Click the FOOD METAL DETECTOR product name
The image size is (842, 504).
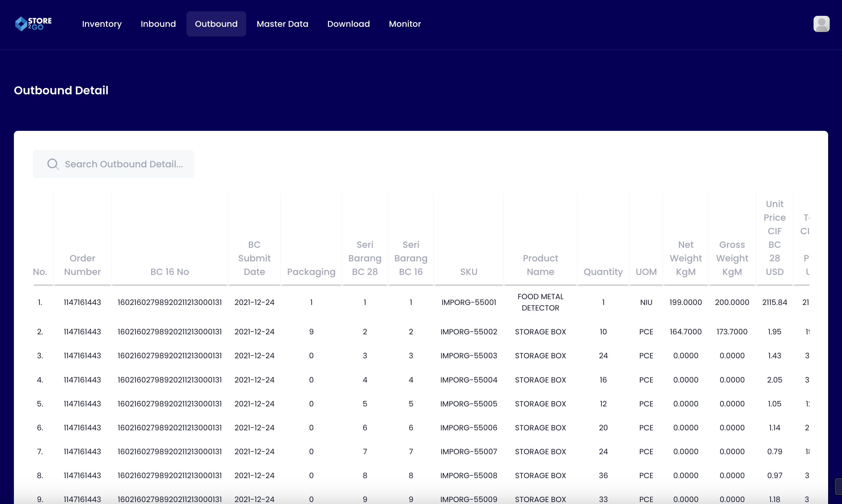pos(540,302)
